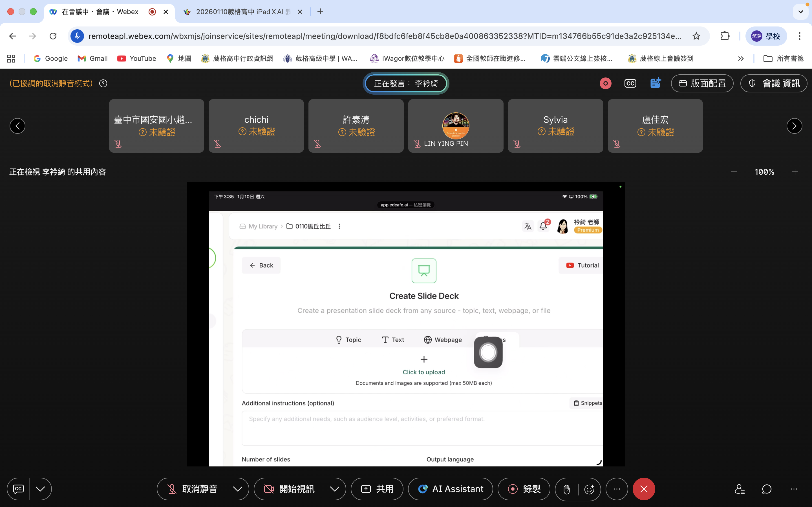The height and width of the screenshot is (507, 812).
Task: Toggle closed captions CC at top bar
Action: pos(630,83)
